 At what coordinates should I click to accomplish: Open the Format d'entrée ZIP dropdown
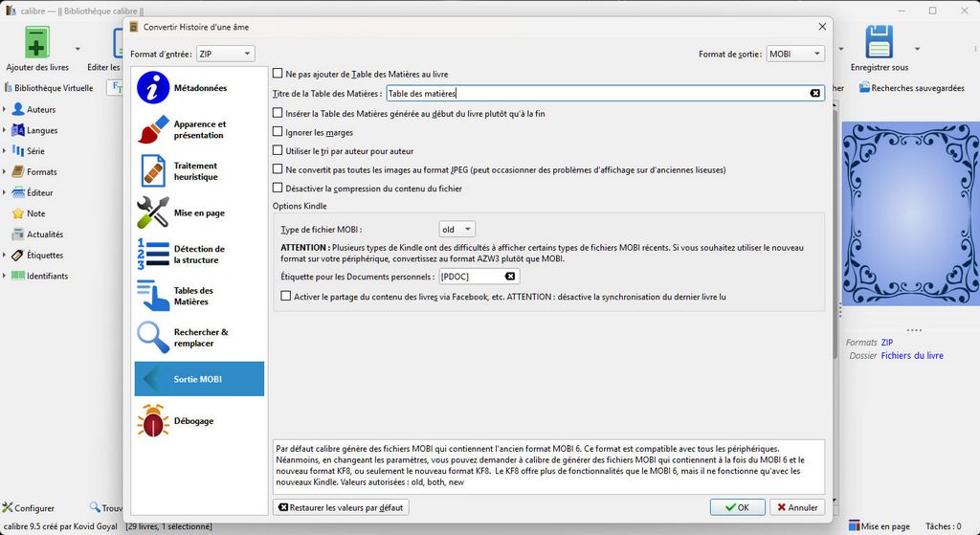(225, 55)
